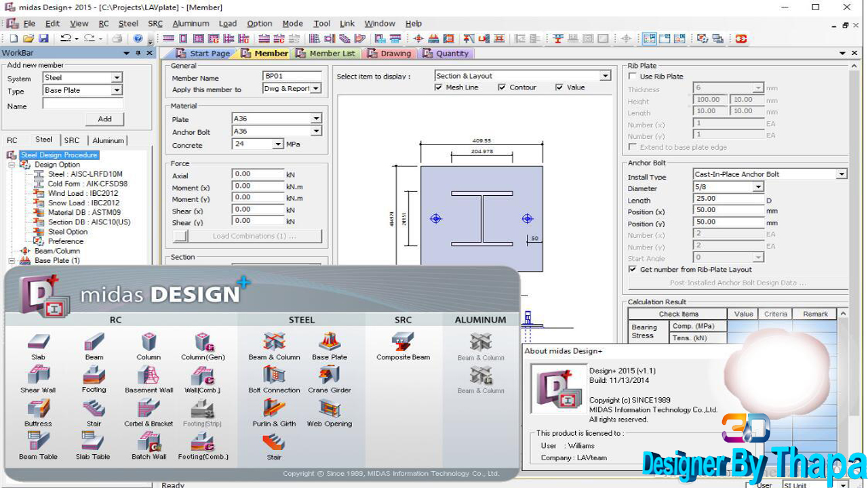868x488 pixels.
Task: Click the Save toolbar icon
Action: coord(43,39)
